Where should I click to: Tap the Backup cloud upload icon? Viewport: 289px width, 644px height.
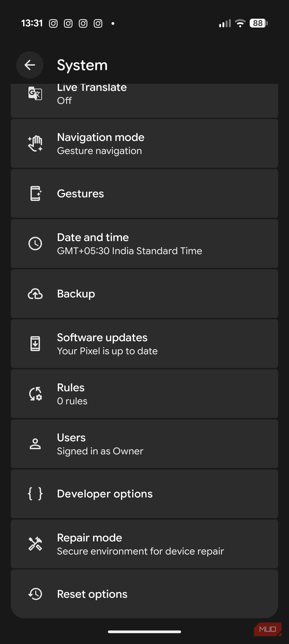(35, 294)
